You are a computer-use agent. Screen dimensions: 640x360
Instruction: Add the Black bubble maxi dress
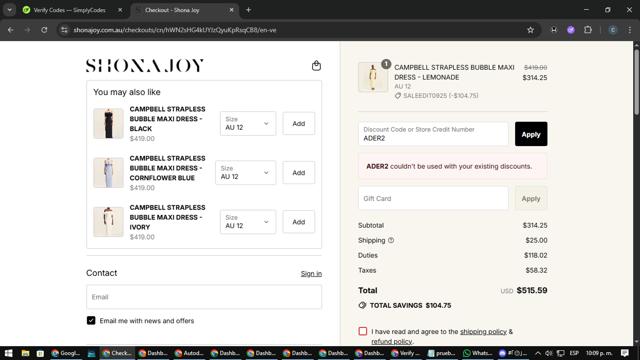click(x=298, y=123)
